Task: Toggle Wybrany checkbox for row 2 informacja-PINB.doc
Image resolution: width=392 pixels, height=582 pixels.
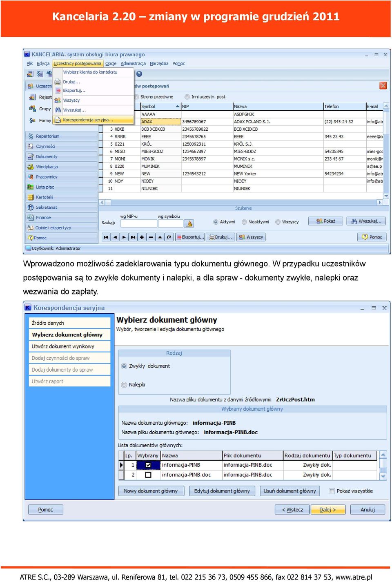Action: (x=148, y=475)
